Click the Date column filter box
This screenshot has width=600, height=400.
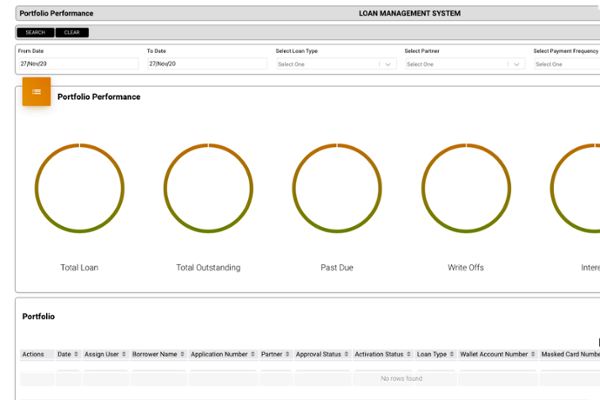(68, 370)
